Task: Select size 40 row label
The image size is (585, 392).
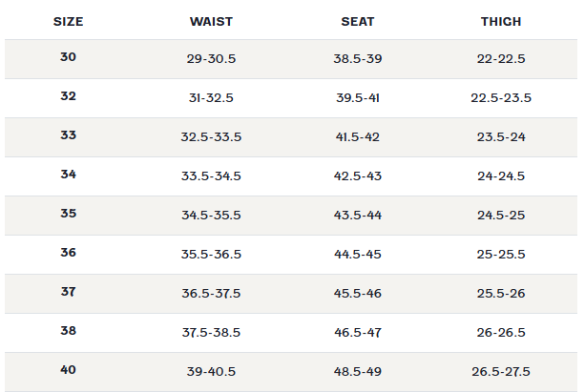Action: click(x=69, y=370)
